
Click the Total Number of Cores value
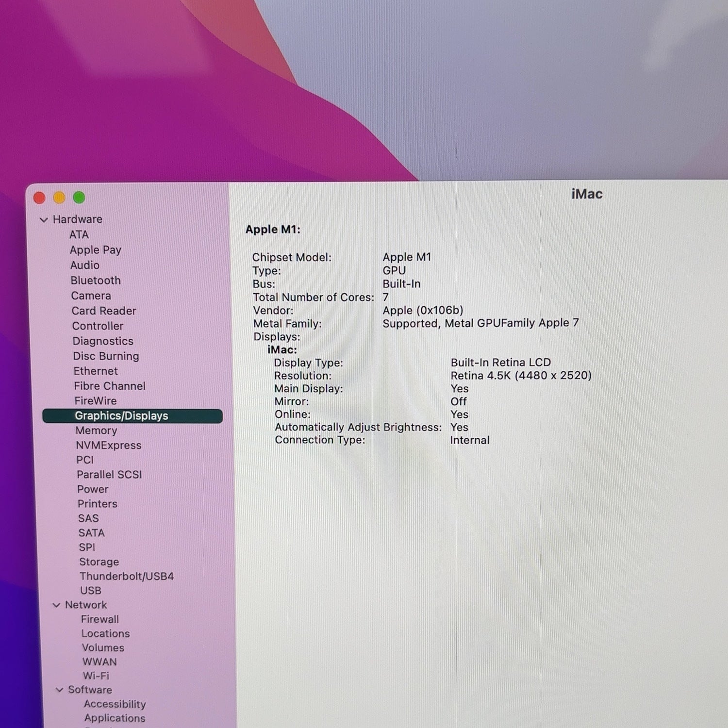(x=385, y=297)
